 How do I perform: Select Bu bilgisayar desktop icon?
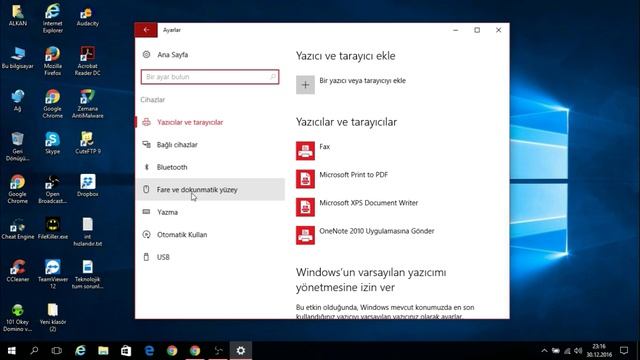coord(18,58)
